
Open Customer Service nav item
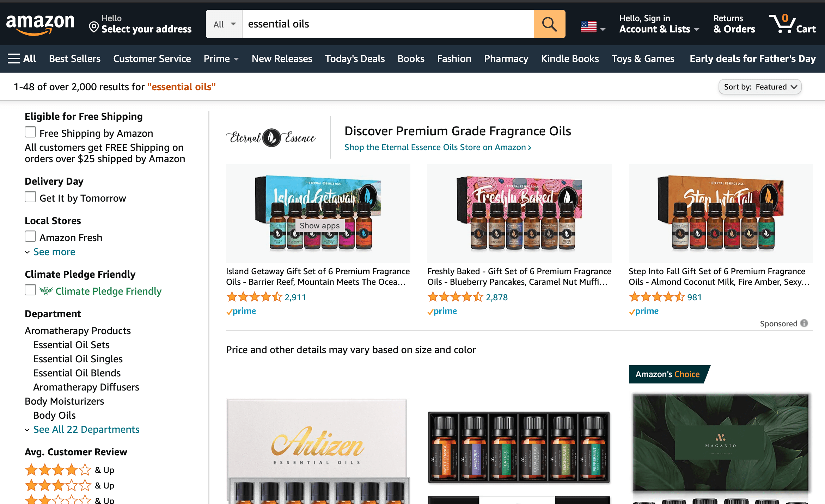(x=152, y=59)
